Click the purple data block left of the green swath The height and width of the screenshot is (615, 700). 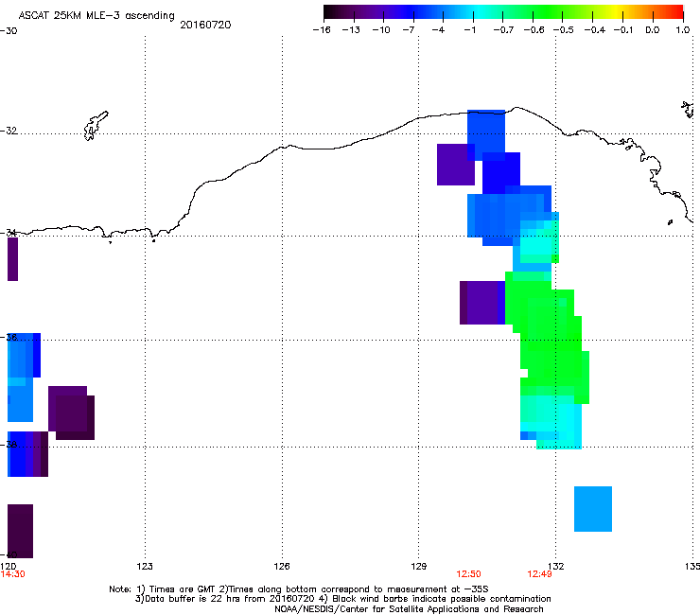[x=482, y=303]
